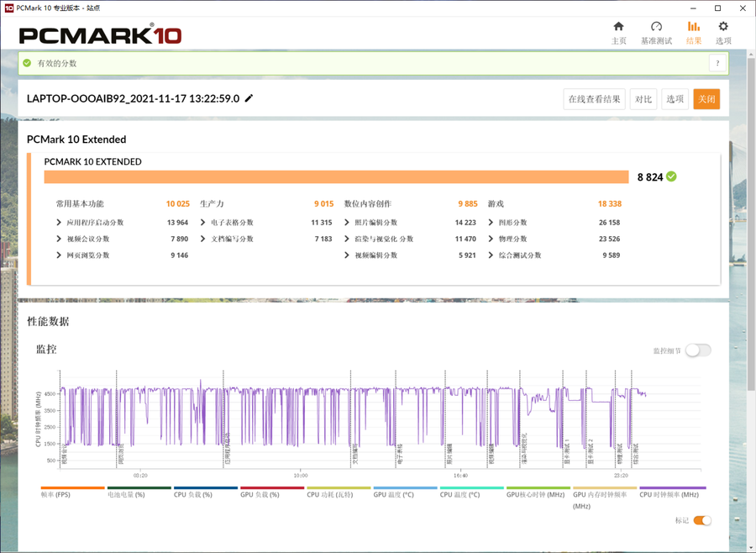Click the green valid score checkmark icon
Viewport: 756px width, 553px height.
pyautogui.click(x=27, y=63)
